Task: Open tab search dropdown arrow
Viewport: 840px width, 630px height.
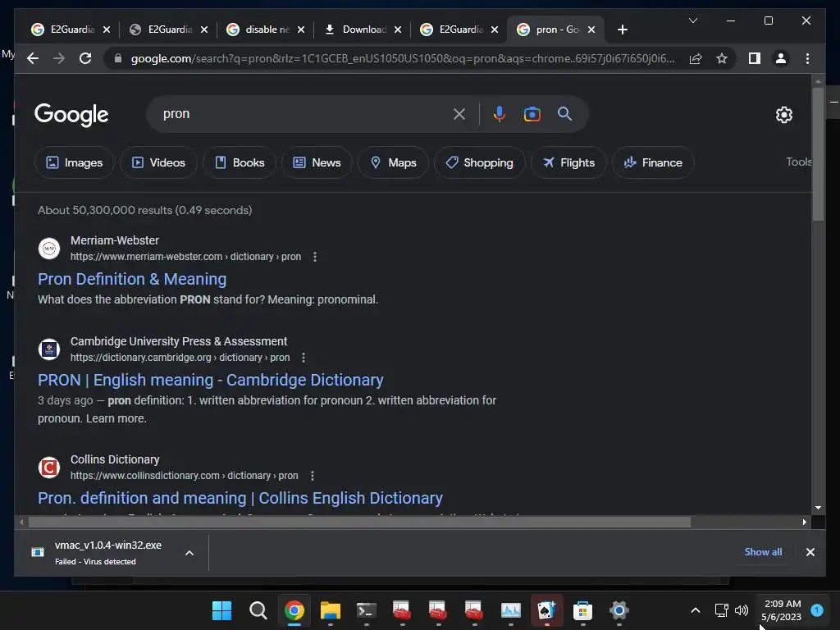Action: [692, 21]
